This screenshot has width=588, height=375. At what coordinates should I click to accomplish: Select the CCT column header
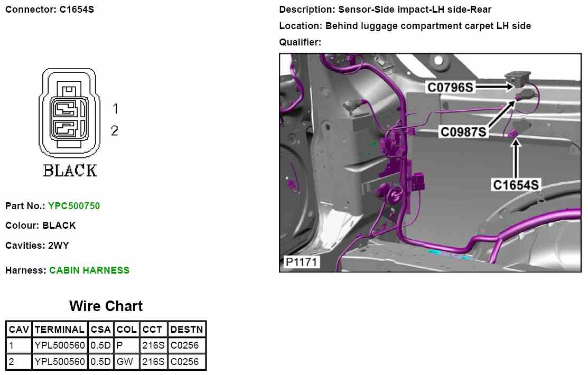coord(154,330)
